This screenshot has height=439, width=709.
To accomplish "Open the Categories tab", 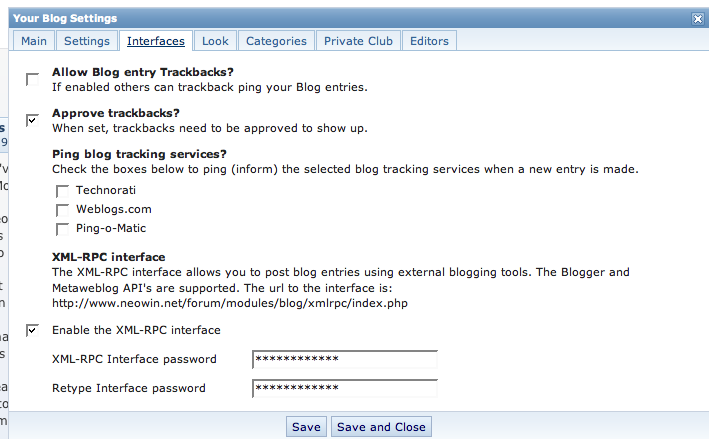I will tap(276, 41).
